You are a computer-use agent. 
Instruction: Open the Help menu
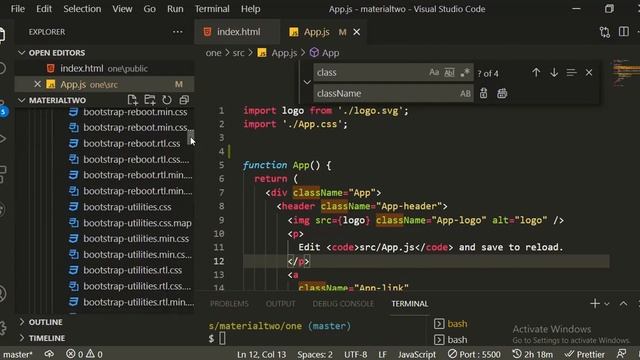pos(250,9)
